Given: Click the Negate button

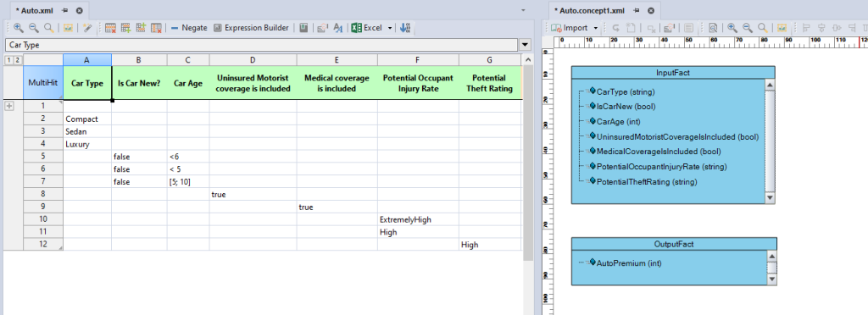Looking at the screenshot, I should click(x=189, y=28).
